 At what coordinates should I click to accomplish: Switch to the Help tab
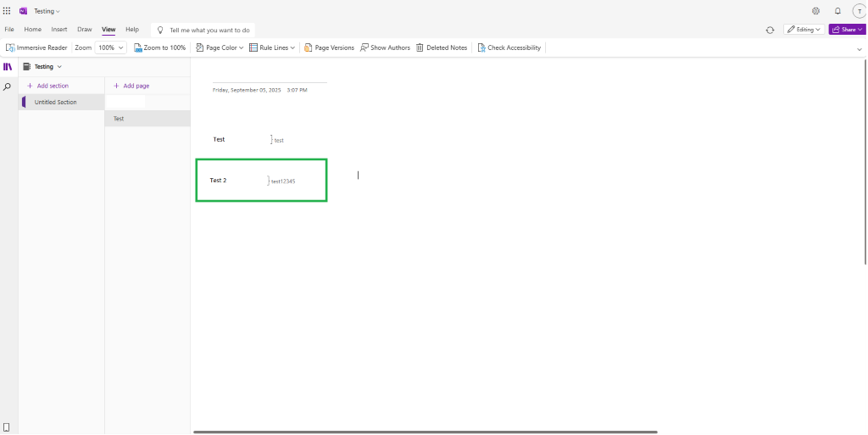(x=132, y=30)
